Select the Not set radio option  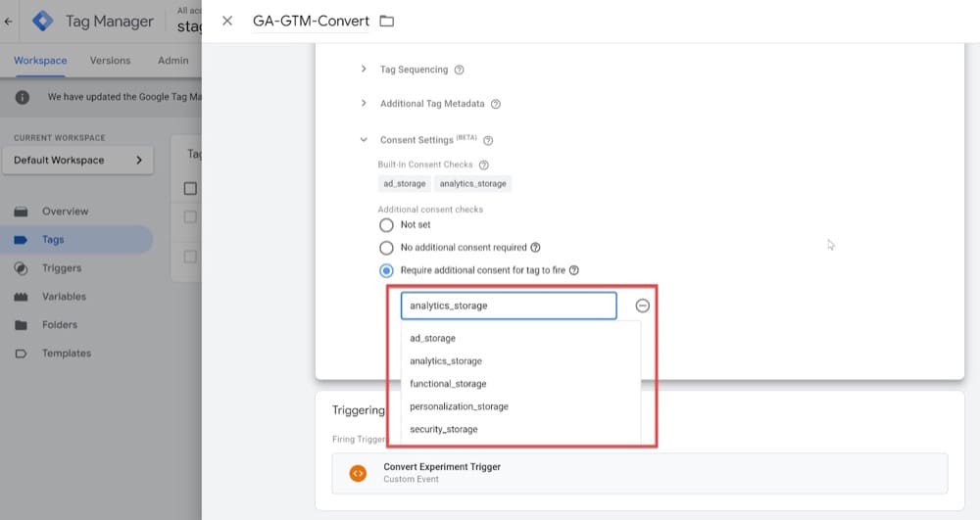pyautogui.click(x=386, y=224)
